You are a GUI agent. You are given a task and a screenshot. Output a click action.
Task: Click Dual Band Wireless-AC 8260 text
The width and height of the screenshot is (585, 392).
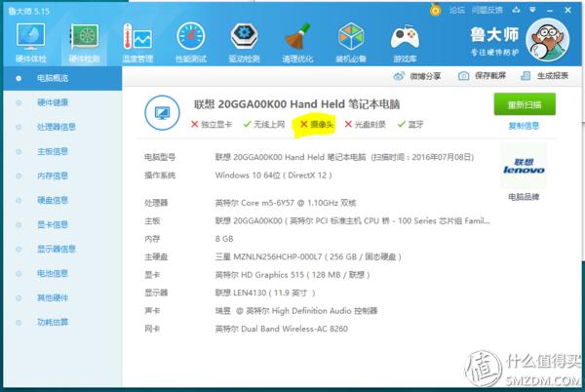tap(282, 329)
